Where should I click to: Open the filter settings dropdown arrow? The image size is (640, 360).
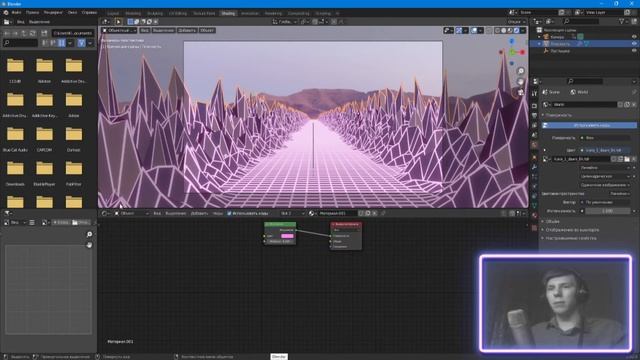90,43
